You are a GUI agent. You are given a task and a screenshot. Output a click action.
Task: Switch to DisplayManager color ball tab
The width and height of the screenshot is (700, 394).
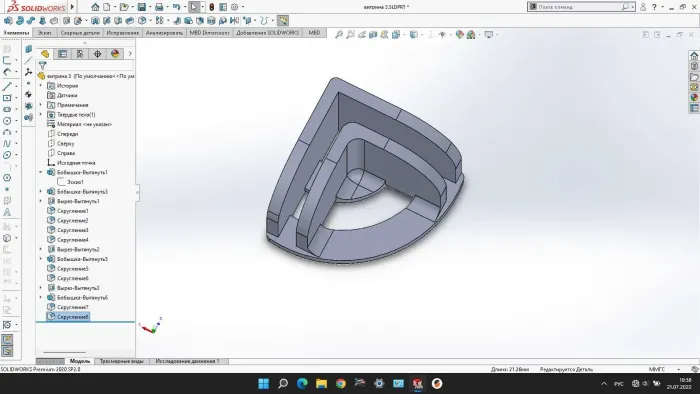click(x=115, y=54)
